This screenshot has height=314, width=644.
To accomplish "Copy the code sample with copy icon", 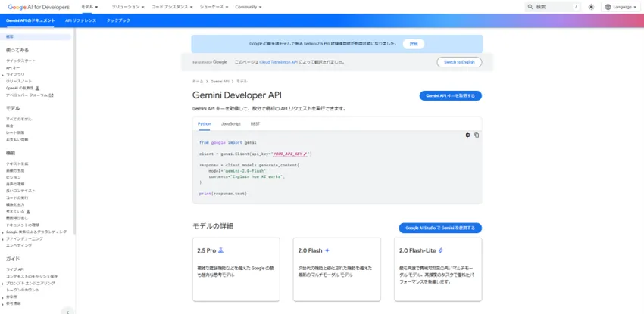I will pos(477,135).
